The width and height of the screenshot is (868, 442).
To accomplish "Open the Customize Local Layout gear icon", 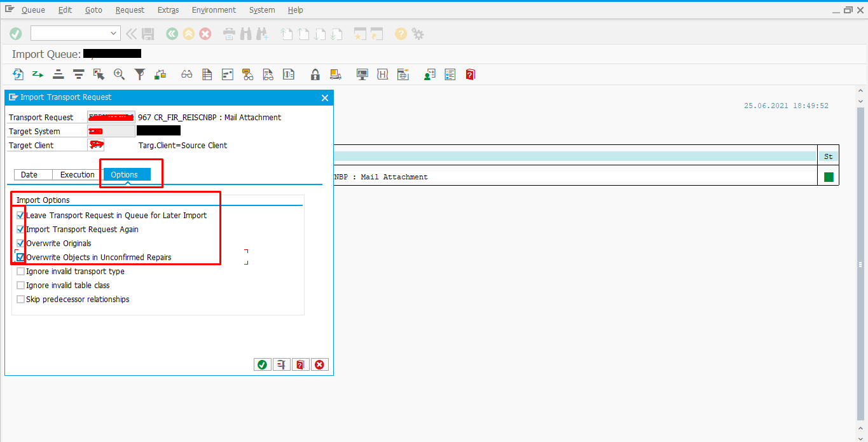I will [x=418, y=34].
